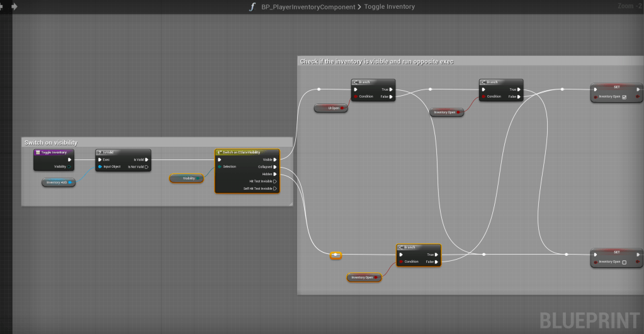Check Inventory Open in bottom SET node

(x=624, y=262)
